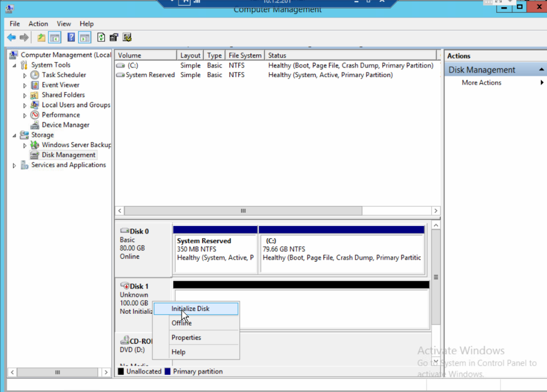Click the console tree horizontal scrollbar thumb

[x=57, y=372]
